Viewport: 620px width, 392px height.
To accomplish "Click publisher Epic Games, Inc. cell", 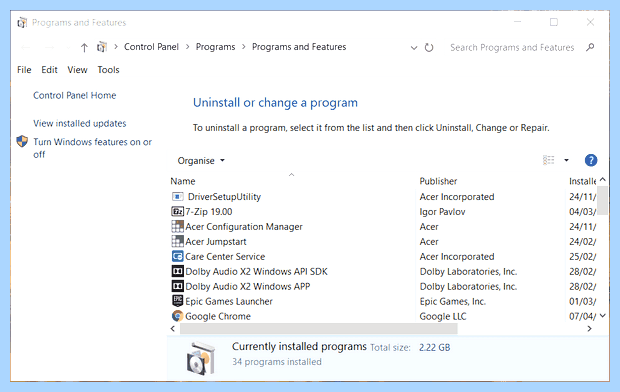I will (x=452, y=301).
